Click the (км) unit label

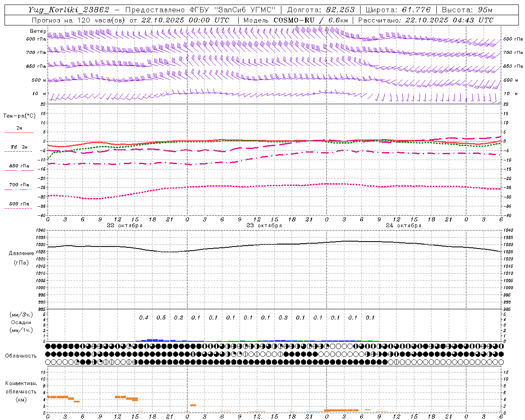(x=21, y=399)
